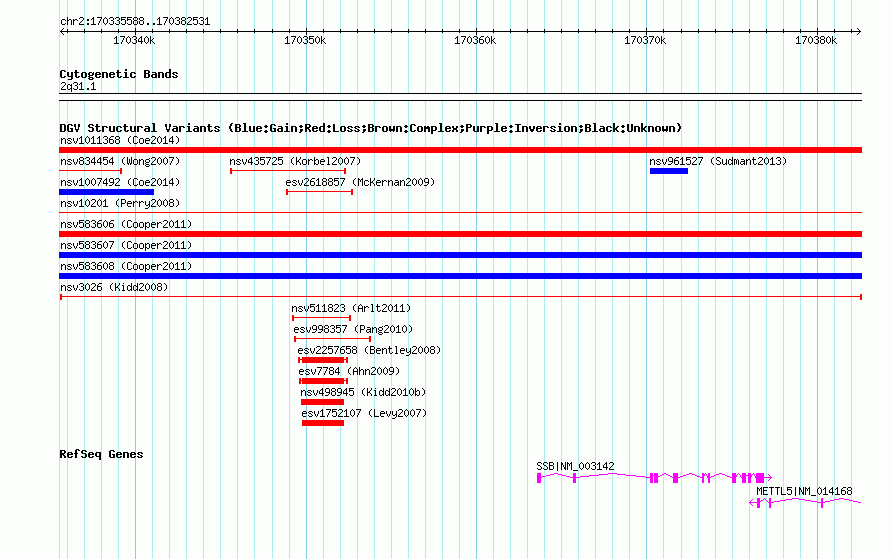
Task: Click nsv583606 (Cooper2011) variant label
Action: (126, 224)
